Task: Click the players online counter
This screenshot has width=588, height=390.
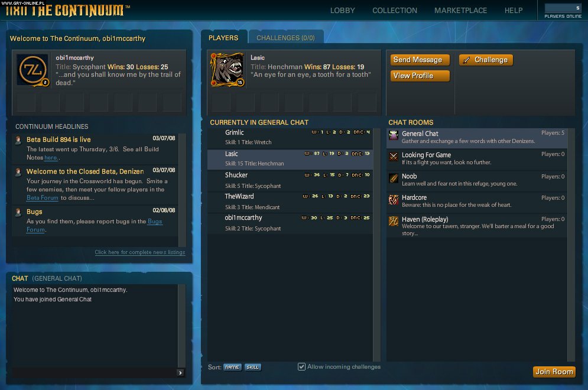Action: tap(562, 9)
